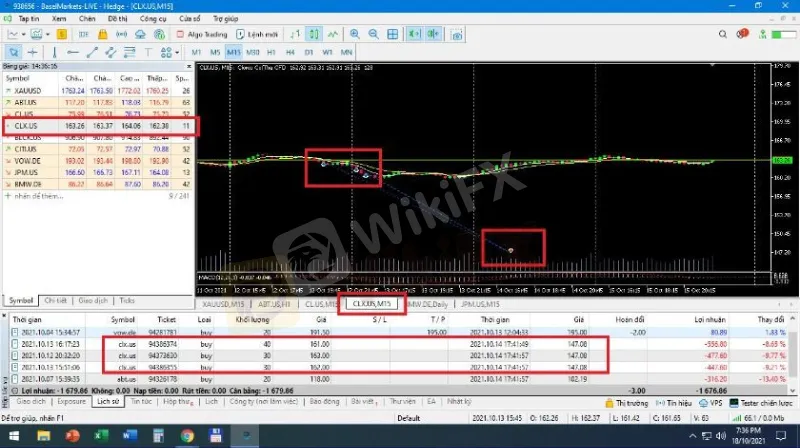Toggle the Algo Trading button
800x448 pixels.
[200, 34]
